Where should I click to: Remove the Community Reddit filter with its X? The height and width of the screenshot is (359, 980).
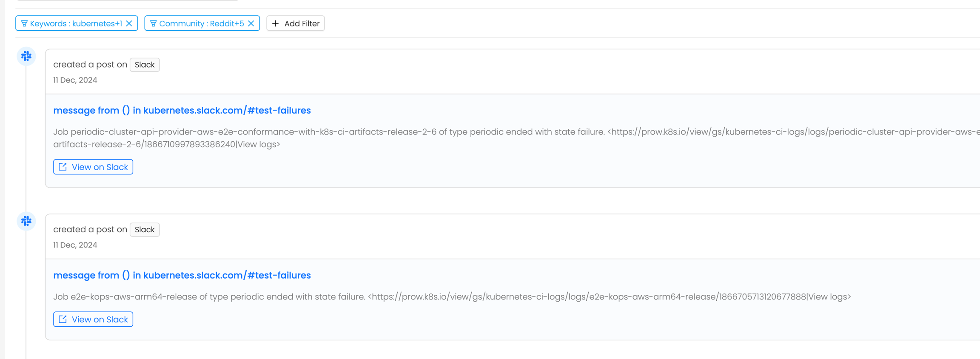[251, 23]
